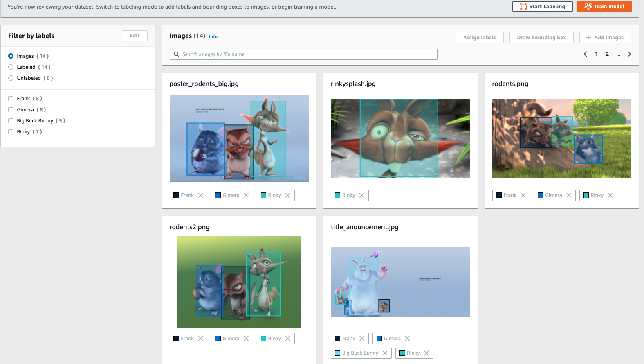This screenshot has width=644, height=364.
Task: Tick the Rinky label filter checkbox
Action: click(x=11, y=132)
